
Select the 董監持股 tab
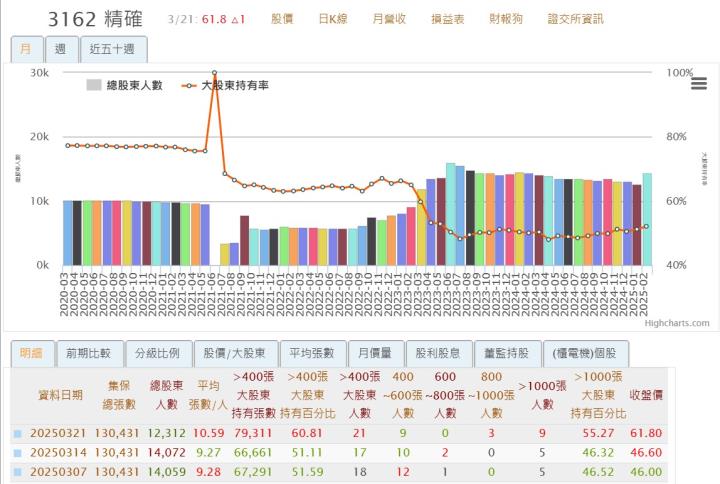[507, 353]
